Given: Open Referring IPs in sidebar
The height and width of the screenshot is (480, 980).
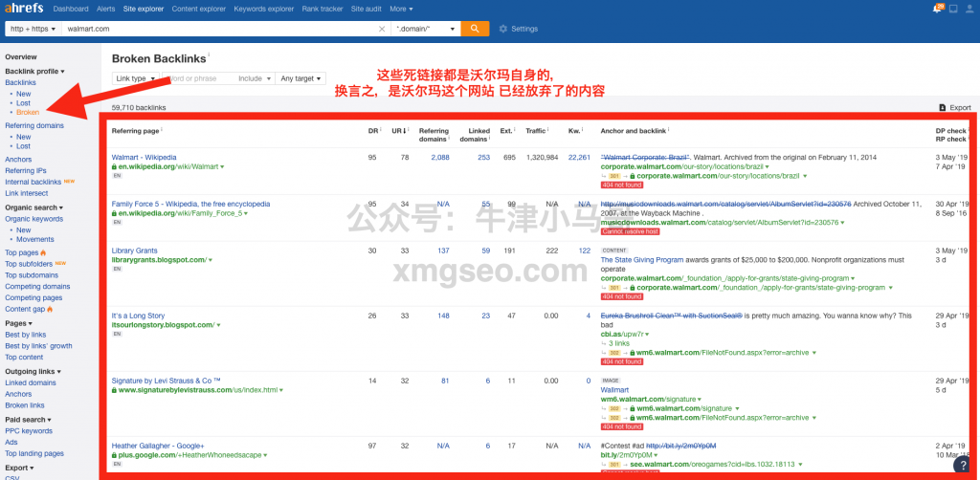Looking at the screenshot, I should pos(26,170).
